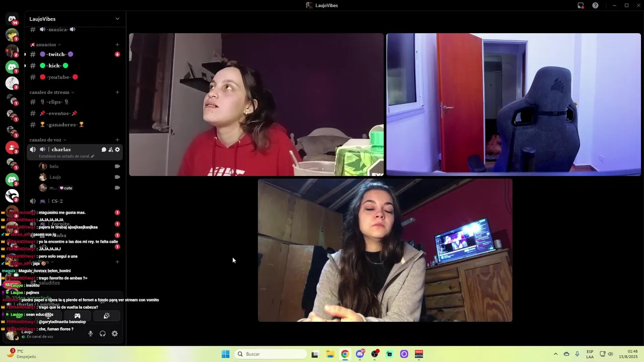The width and height of the screenshot is (644, 362).
Task: Open the soundboard button
Action: tap(107, 316)
